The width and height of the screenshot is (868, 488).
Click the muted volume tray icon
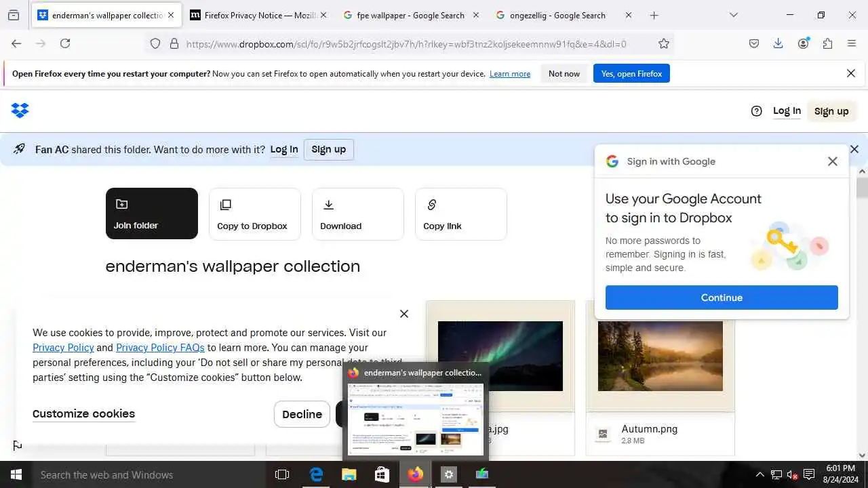[792, 475]
